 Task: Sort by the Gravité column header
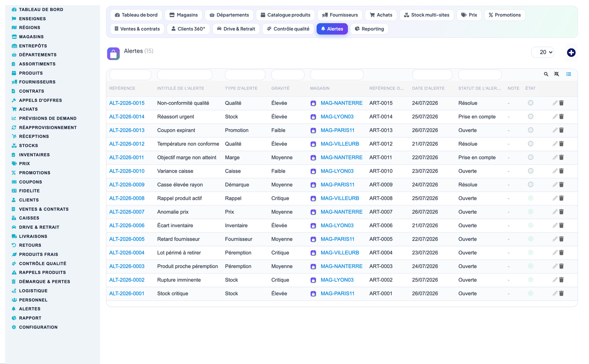pyautogui.click(x=280, y=88)
